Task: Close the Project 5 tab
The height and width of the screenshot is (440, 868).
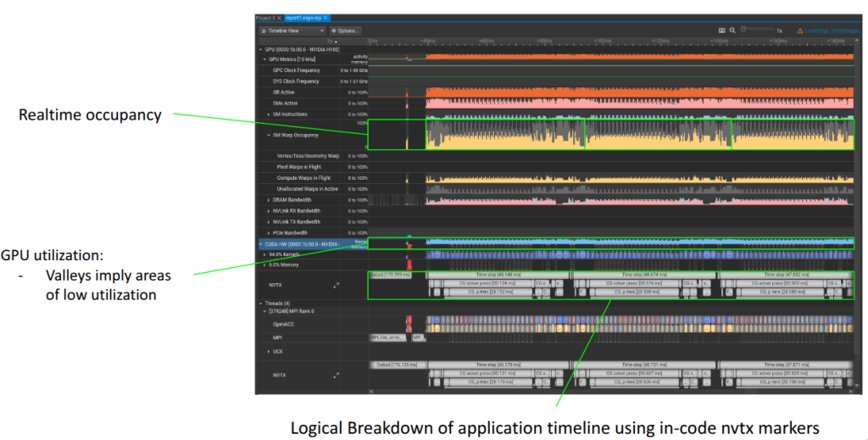Action: (x=280, y=18)
